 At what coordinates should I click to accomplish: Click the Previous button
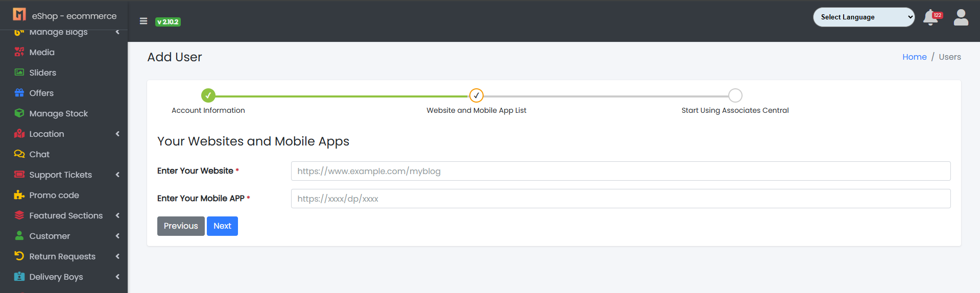tap(181, 226)
